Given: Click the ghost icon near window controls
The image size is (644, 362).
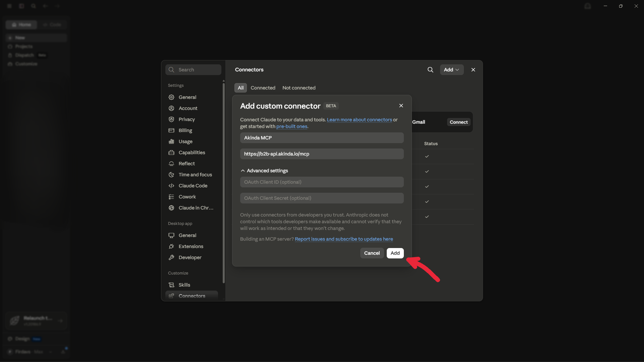Looking at the screenshot, I should click(588, 6).
